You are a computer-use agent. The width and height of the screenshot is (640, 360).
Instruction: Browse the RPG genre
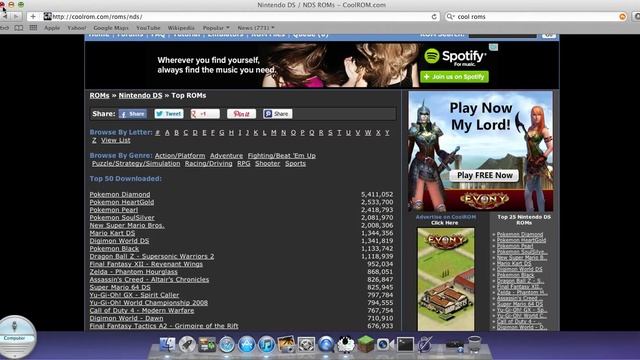(244, 164)
